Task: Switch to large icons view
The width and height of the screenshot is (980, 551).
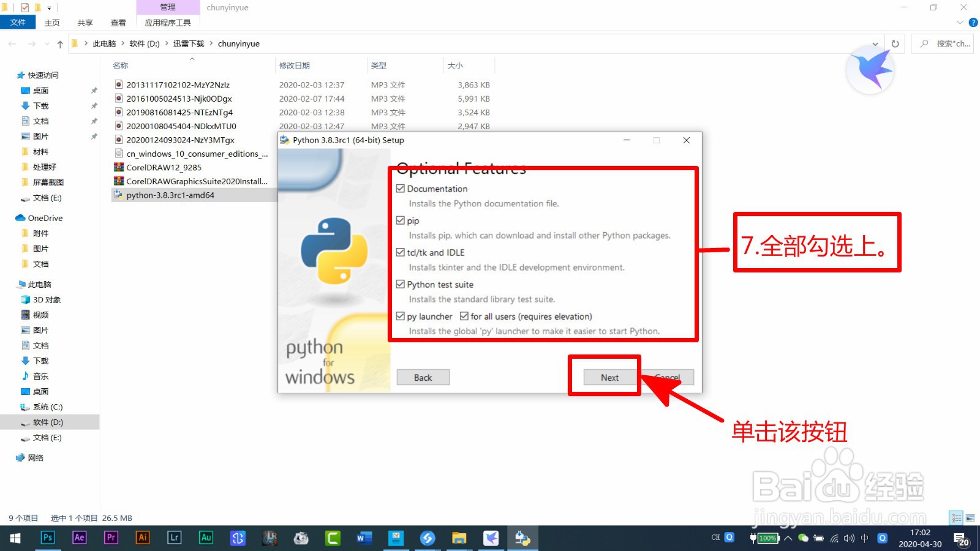Action: click(970, 518)
